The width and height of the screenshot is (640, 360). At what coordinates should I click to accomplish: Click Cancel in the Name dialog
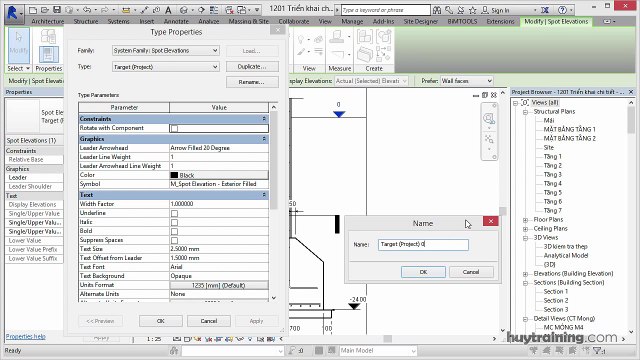pyautogui.click(x=471, y=272)
